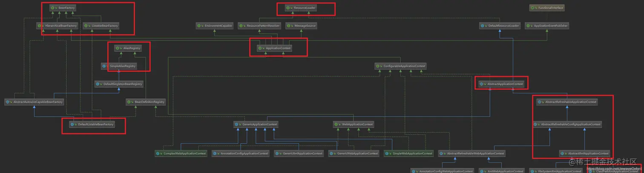The image size is (644, 173).
Task: Click the BeanDefinitionRegistry interface icon
Action: [129, 102]
